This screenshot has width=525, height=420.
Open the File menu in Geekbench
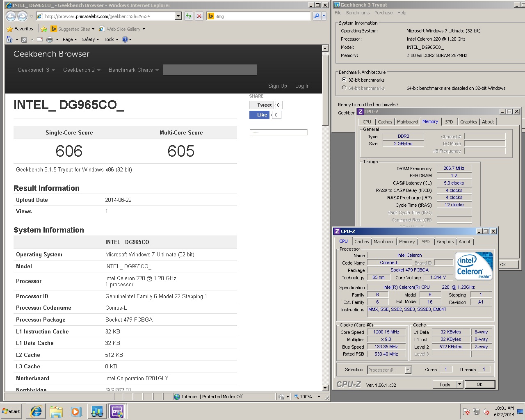pyautogui.click(x=338, y=13)
